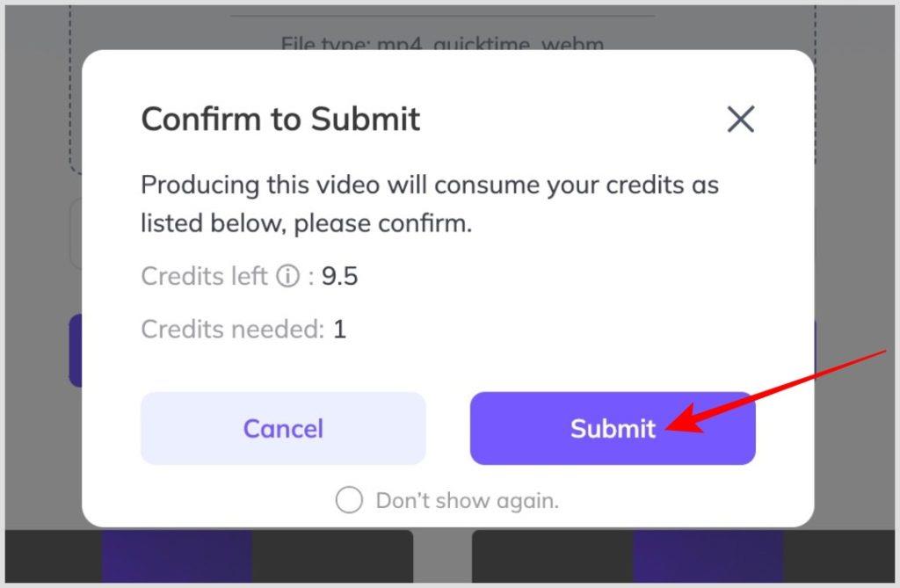The image size is (900, 588).
Task: Click the 9.5 credits left value
Action: tap(340, 276)
